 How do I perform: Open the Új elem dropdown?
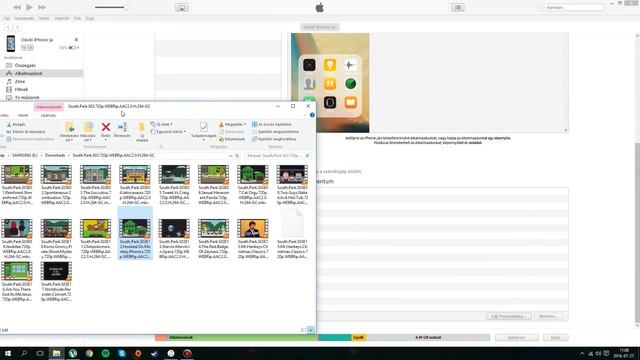coord(162,124)
